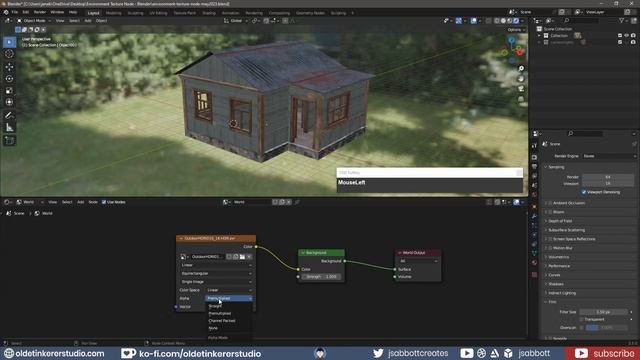The image size is (640, 360).
Task: Open the Global transform orientation dropdown
Action: [x=236, y=20]
